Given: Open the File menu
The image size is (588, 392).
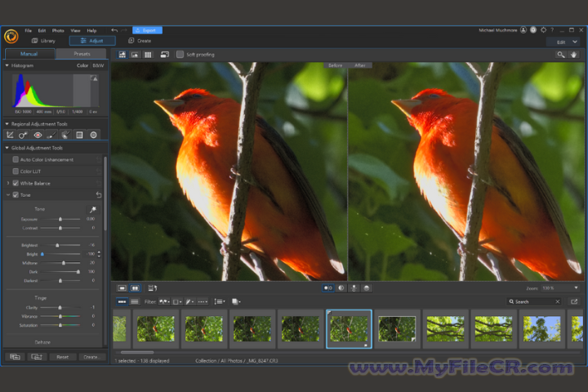Looking at the screenshot, I should click(29, 30).
